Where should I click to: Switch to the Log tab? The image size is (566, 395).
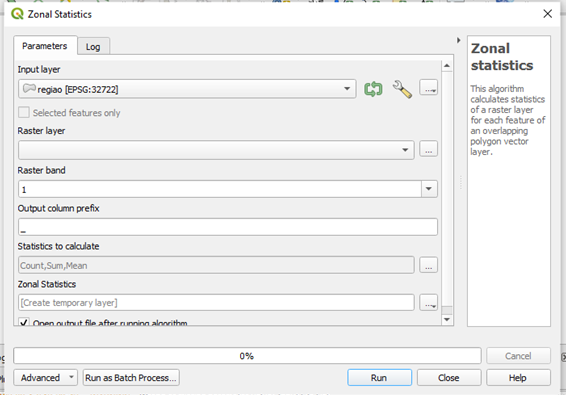click(x=93, y=47)
